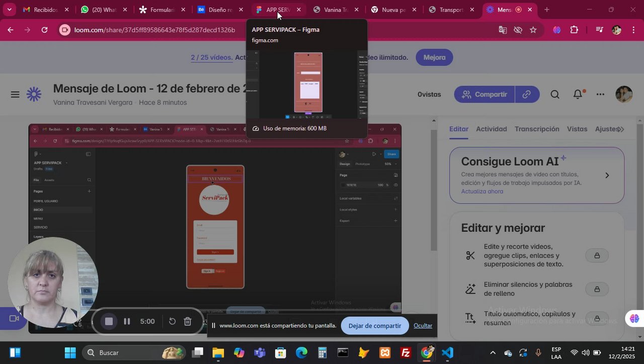
Task: Open the Chrome extensions puzzle icon
Action: coord(574,30)
